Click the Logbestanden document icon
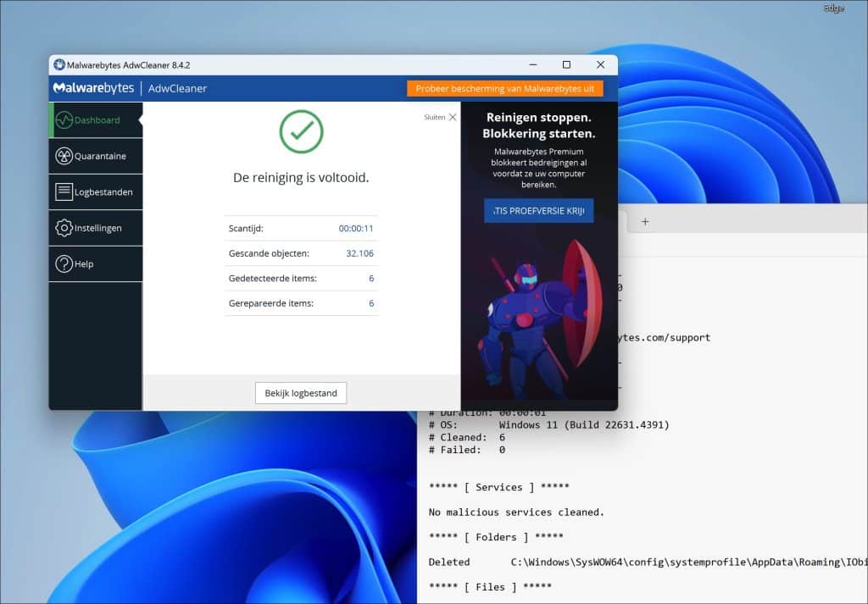The image size is (868, 604). (x=64, y=192)
